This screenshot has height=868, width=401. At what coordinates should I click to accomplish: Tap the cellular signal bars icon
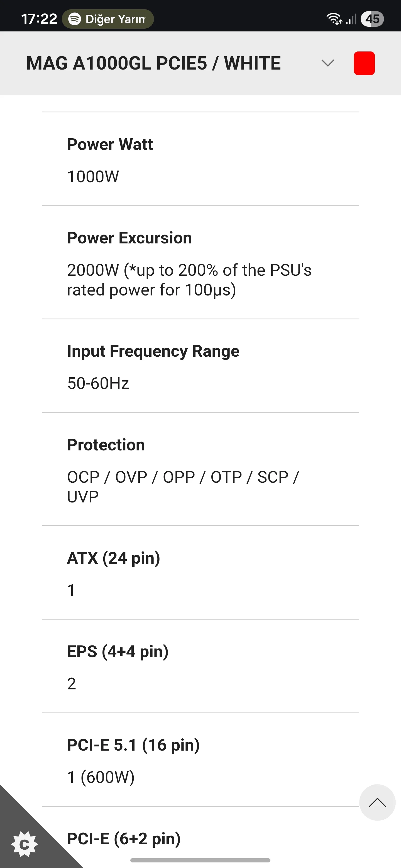pyautogui.click(x=351, y=19)
